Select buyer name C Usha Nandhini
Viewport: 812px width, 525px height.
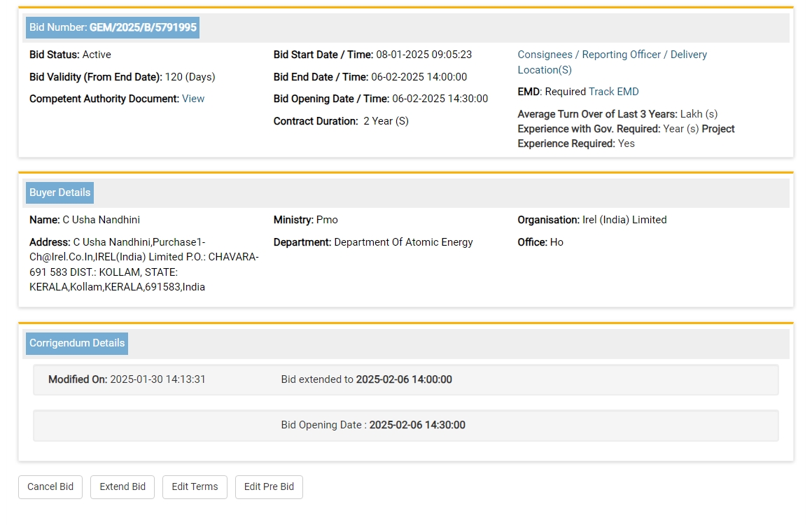tap(101, 220)
